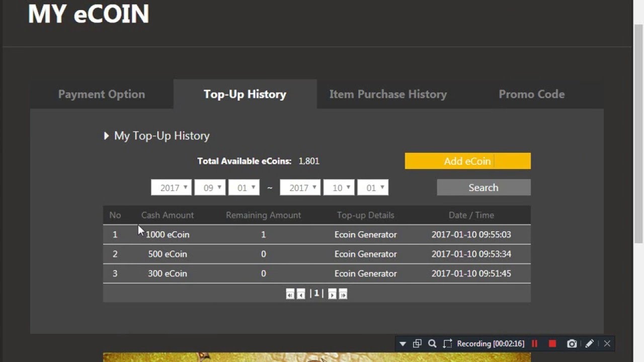Select the Promo Code tab
Viewport: 644px width, 362px height.
coord(531,94)
